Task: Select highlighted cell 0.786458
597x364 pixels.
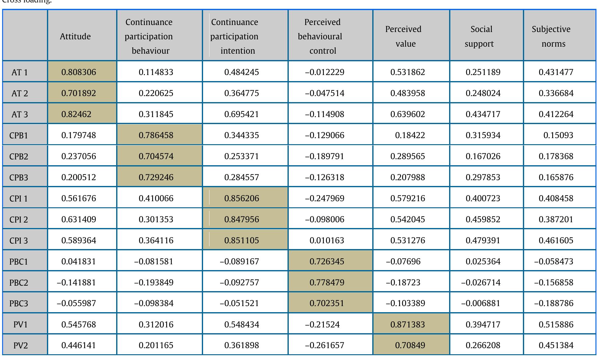Action: 156,135
